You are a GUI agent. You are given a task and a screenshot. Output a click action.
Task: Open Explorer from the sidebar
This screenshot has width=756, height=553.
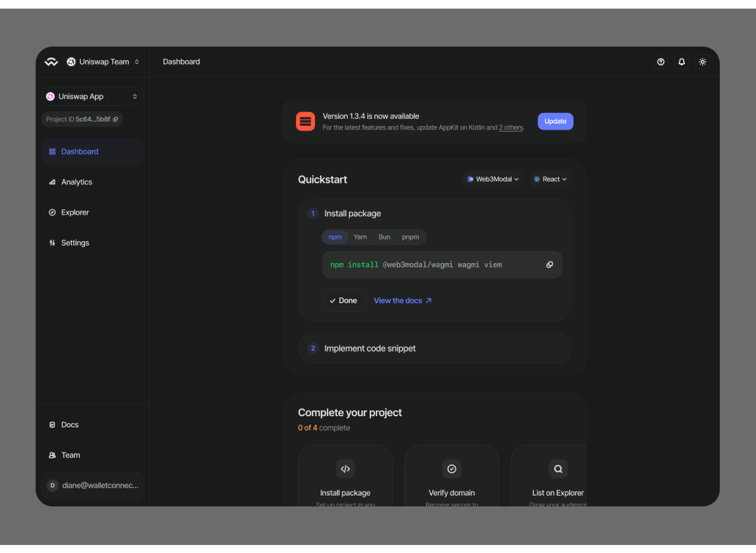click(x=75, y=213)
